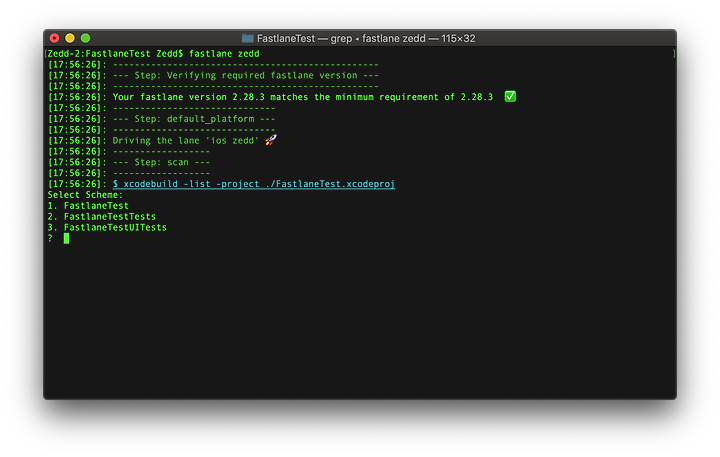Click the '?' input prompt character
The height and width of the screenshot is (457, 720).
(x=50, y=238)
